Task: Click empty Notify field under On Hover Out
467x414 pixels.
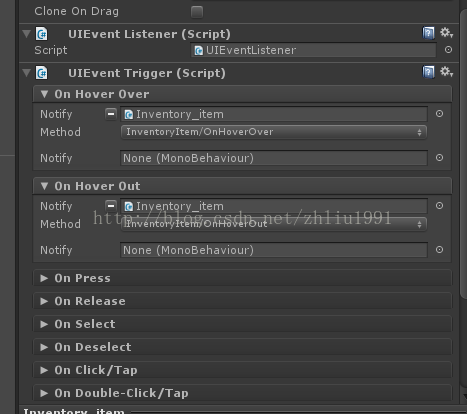Action: coord(274,250)
